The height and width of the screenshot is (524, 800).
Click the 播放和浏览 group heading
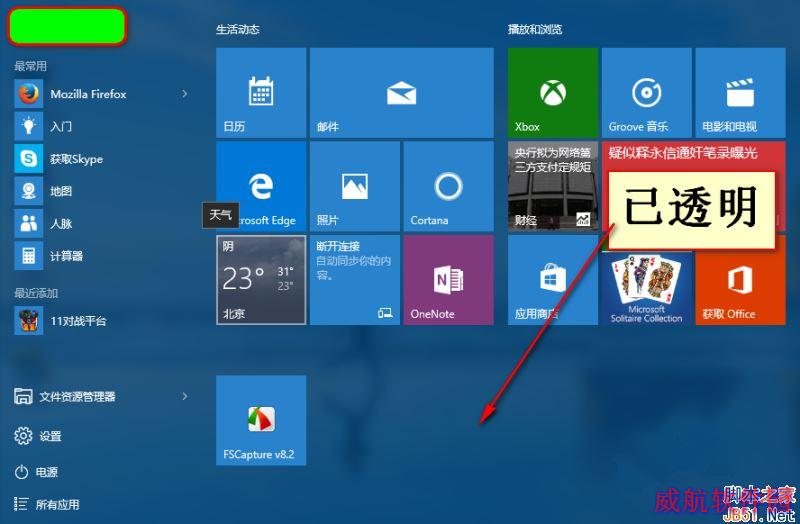pyautogui.click(x=535, y=30)
